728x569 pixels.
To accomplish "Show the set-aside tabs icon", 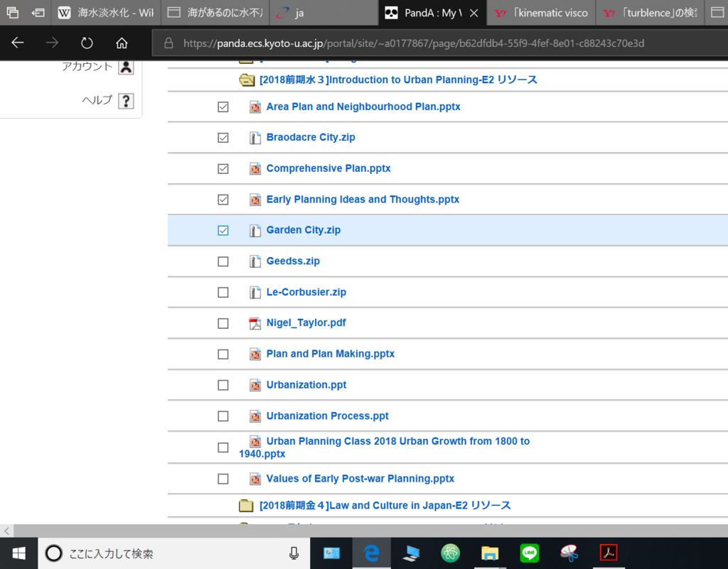I will point(13,13).
